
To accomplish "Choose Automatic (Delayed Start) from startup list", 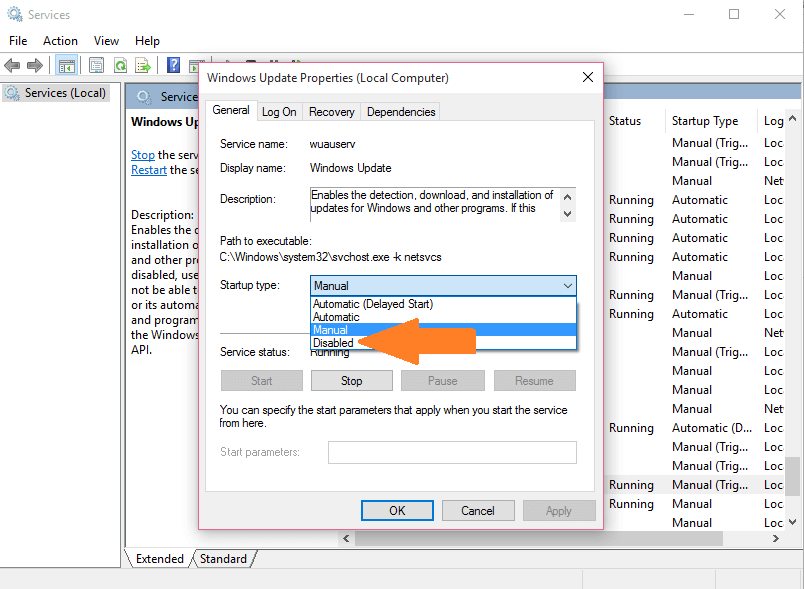I will 443,304.
